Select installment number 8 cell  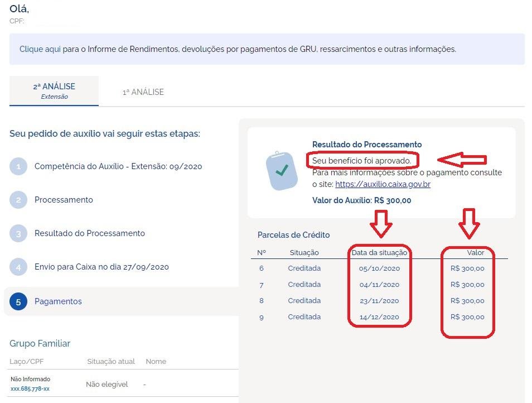[261, 301]
